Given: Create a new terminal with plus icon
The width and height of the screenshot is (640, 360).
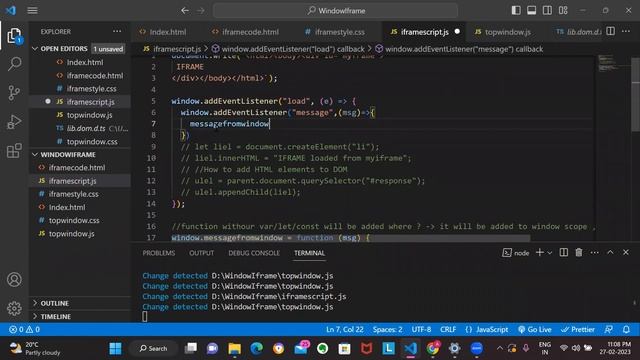Looking at the screenshot, I should point(540,253).
